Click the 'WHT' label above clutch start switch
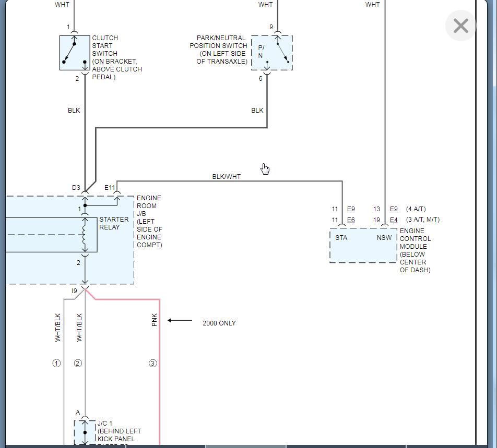The height and width of the screenshot is (448, 497). (62, 4)
